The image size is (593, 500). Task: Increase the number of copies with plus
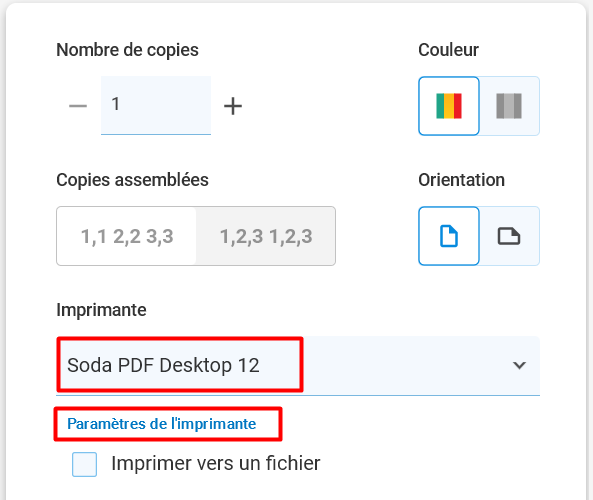tap(233, 106)
